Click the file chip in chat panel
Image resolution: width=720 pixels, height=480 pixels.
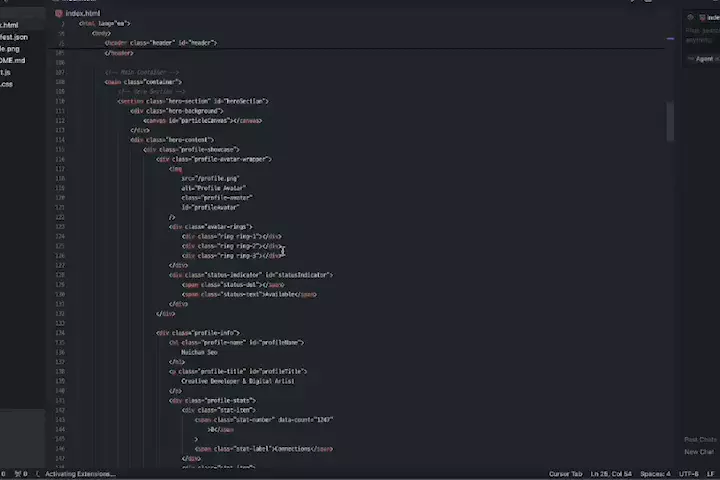(x=710, y=17)
